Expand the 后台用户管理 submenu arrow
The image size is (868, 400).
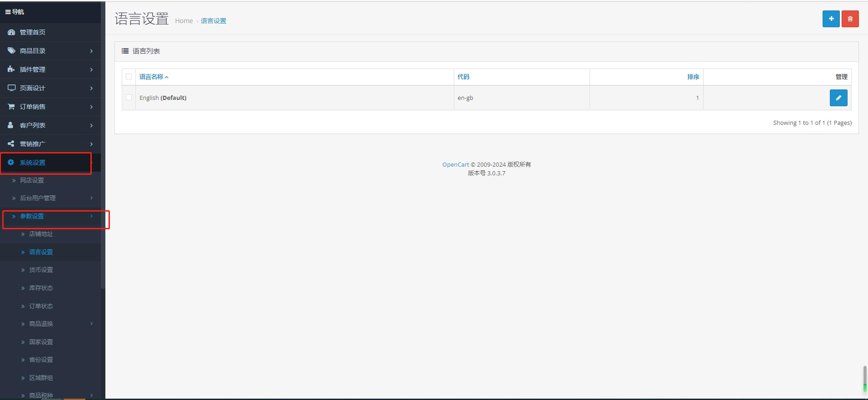91,198
